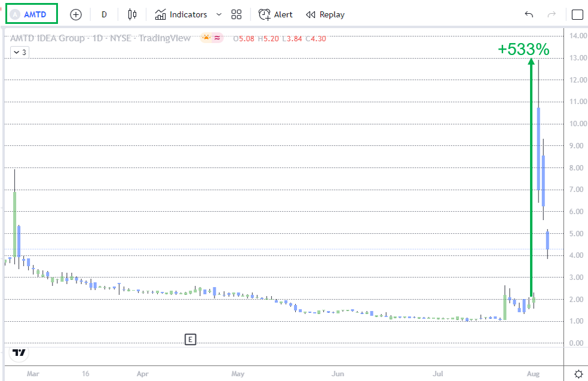Click the pink data status icon
This screenshot has width=588, height=381.
click(218, 38)
